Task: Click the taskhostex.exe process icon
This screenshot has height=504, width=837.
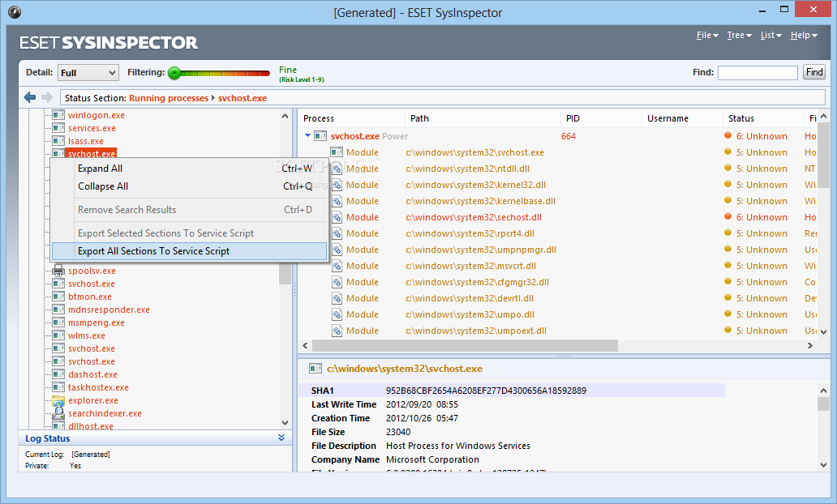Action: (x=58, y=387)
